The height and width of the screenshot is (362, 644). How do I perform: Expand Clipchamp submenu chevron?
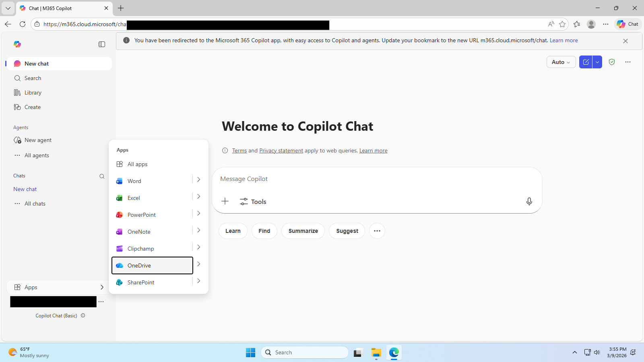coord(199,247)
